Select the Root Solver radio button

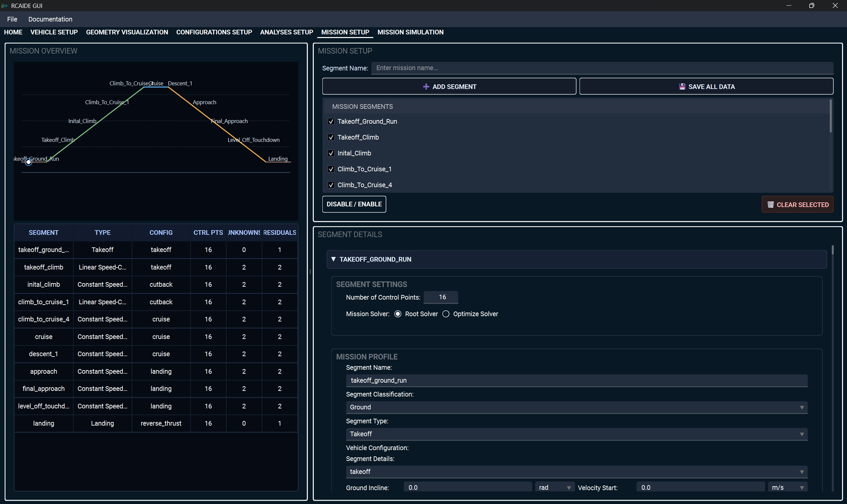coord(398,314)
